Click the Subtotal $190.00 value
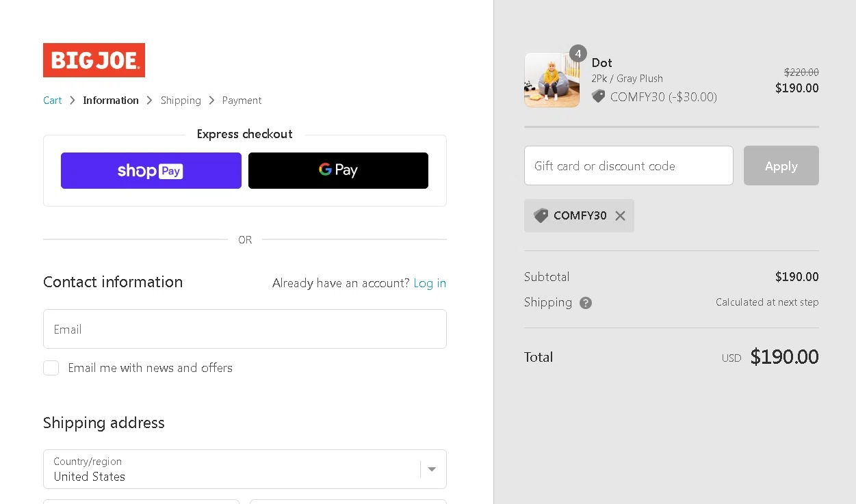The image size is (856, 504). (797, 277)
